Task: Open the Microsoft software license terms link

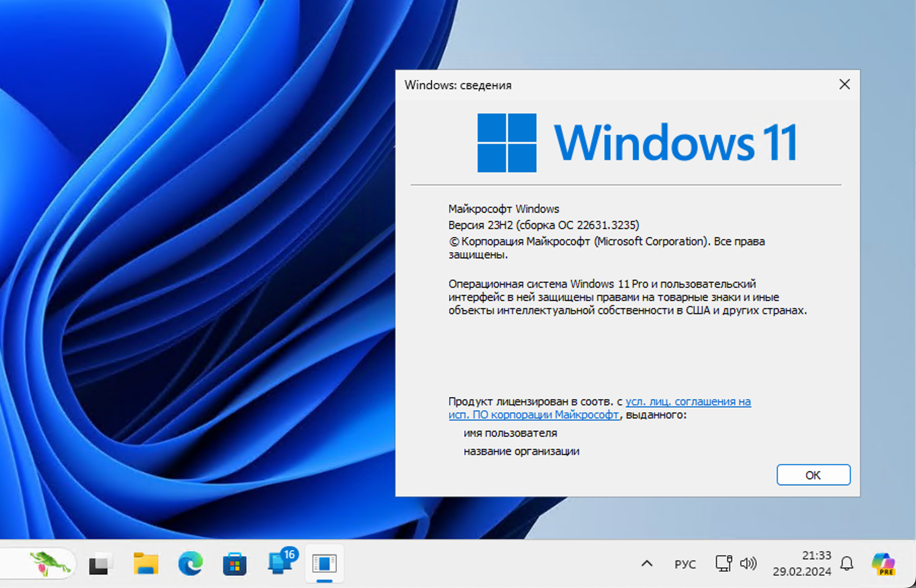Action: click(x=599, y=408)
